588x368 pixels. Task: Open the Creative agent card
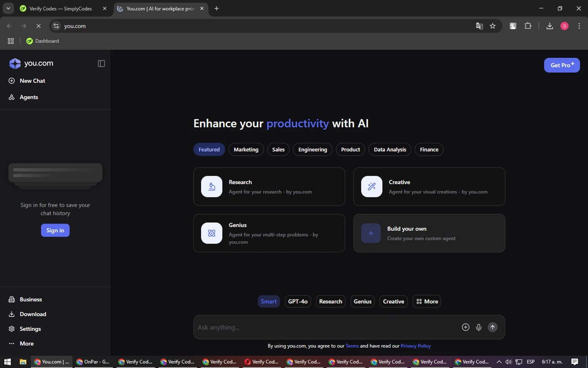point(429,187)
